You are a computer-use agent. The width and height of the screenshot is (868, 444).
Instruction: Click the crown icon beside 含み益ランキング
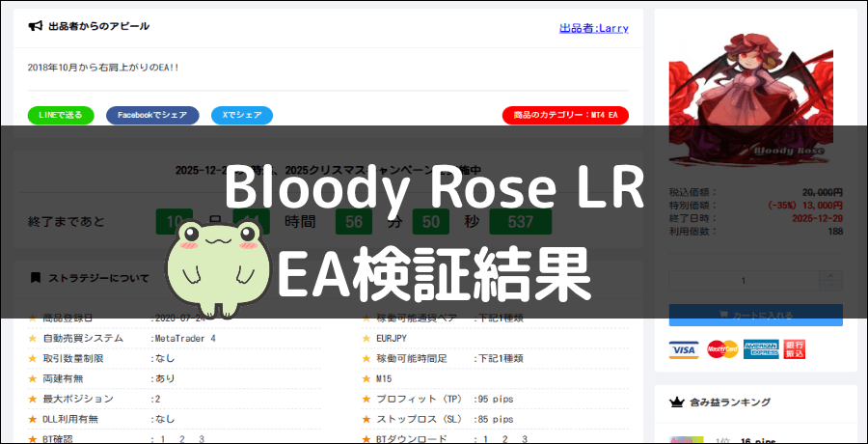[676, 402]
